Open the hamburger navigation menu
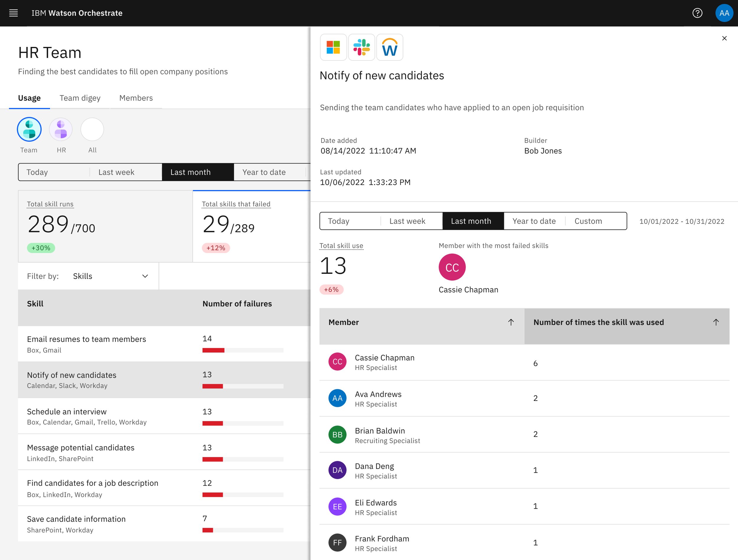Image resolution: width=738 pixels, height=560 pixels. pos(13,13)
